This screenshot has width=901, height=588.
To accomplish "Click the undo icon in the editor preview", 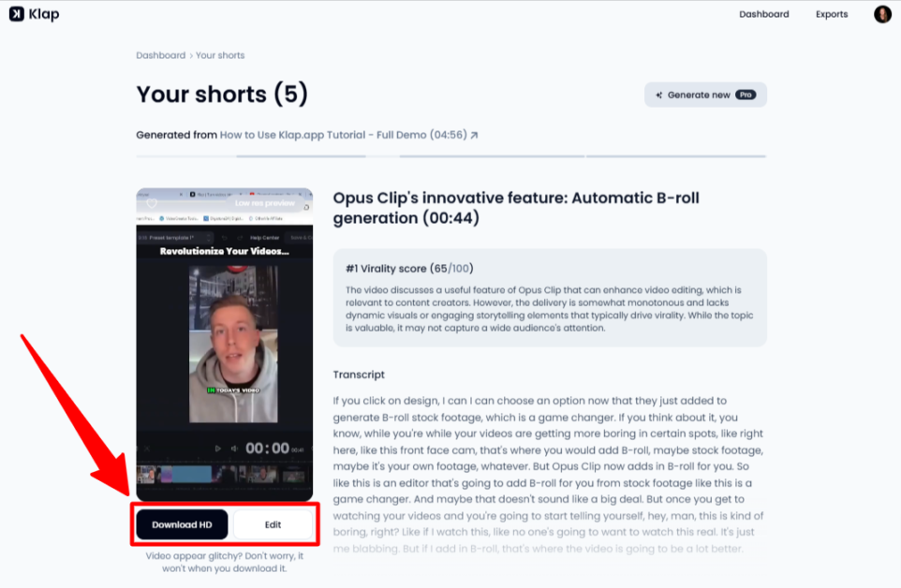I will 225,238.
